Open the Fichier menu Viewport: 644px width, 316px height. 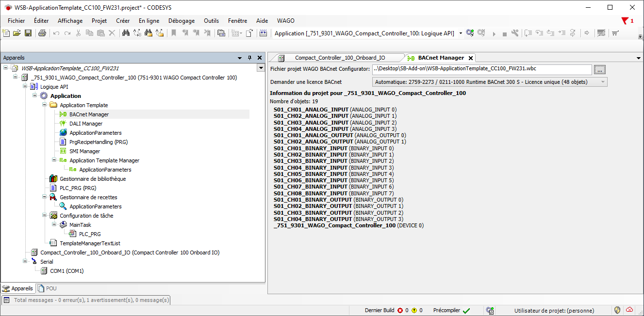tap(17, 21)
